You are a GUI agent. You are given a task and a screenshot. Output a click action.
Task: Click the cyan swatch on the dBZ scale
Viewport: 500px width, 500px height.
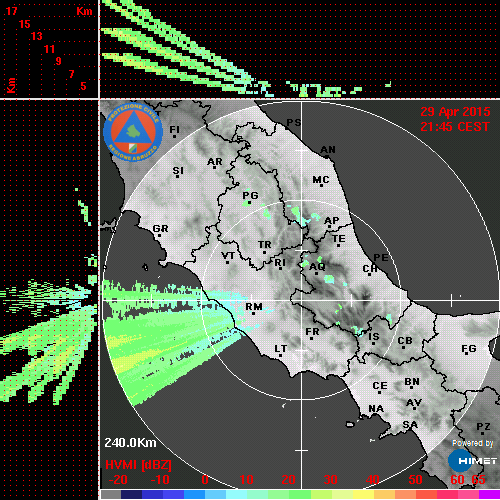pos(236,494)
